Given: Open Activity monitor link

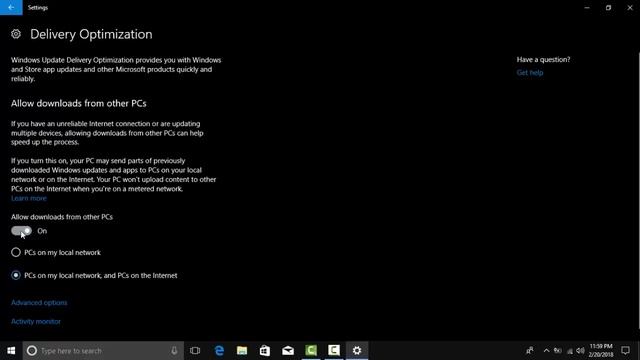Looking at the screenshot, I should pos(36,322).
